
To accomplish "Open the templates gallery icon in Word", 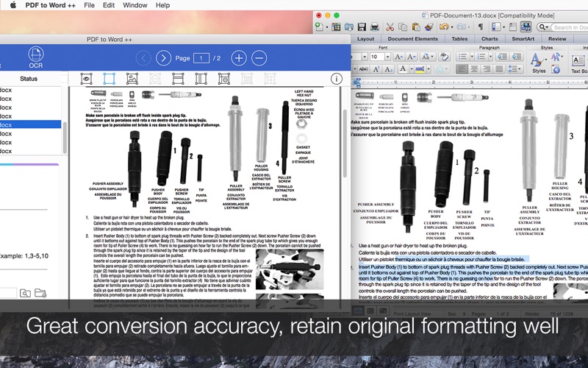I will coord(336,26).
